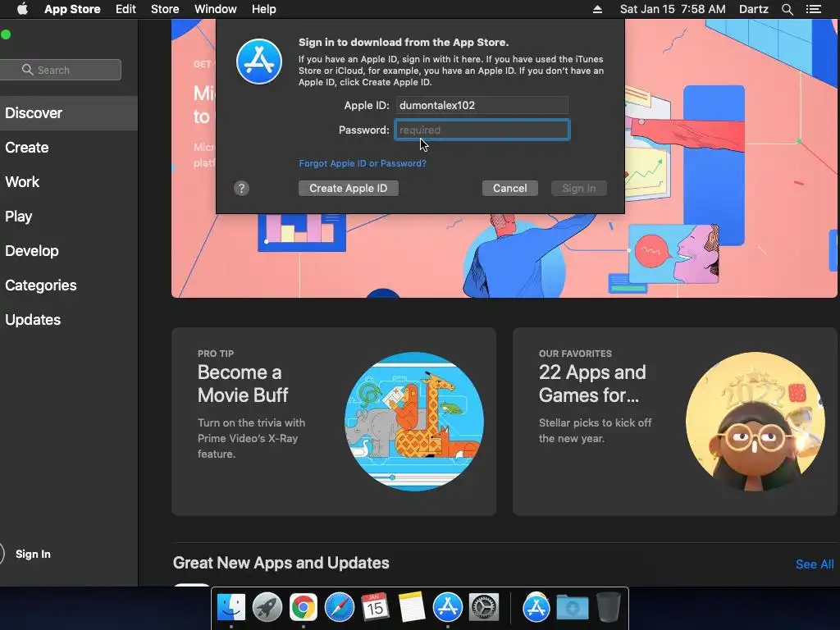Click Forgot Apple ID or Password link
This screenshot has width=840, height=630.
pos(363,163)
